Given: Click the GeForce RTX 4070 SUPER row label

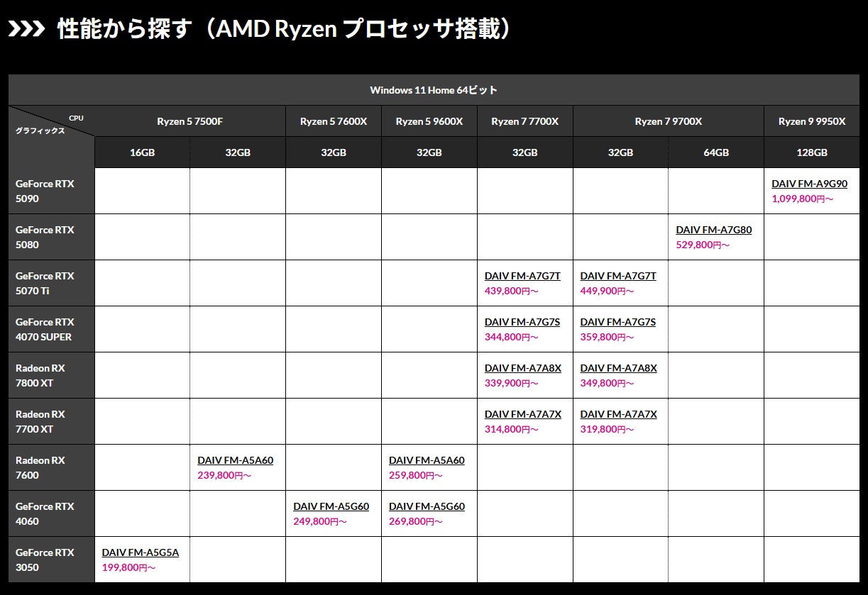Looking at the screenshot, I should [51, 329].
